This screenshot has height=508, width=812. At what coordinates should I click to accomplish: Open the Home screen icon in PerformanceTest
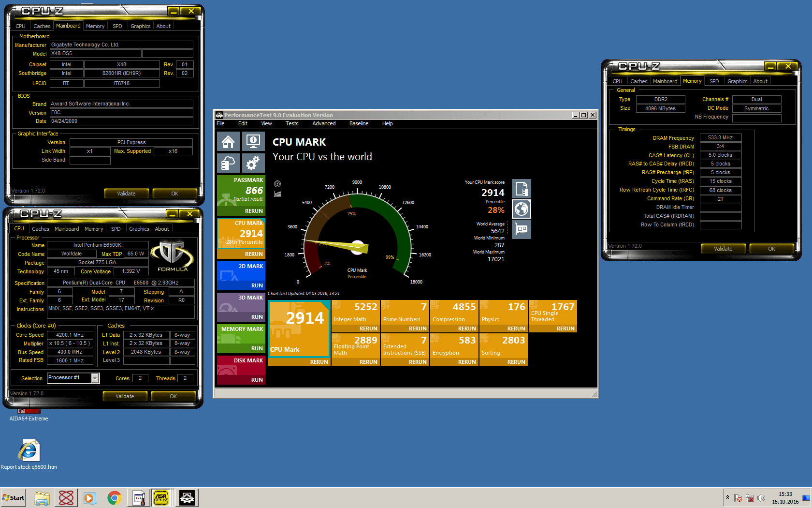point(228,142)
